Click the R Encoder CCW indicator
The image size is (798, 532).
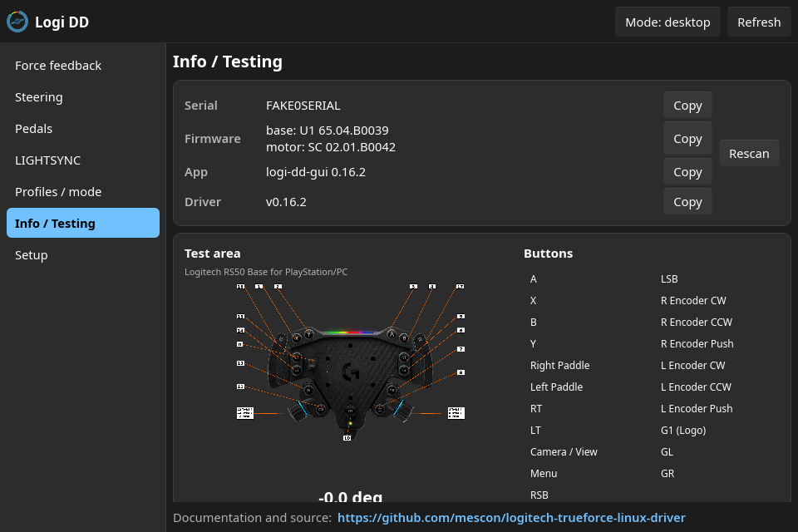697,323
